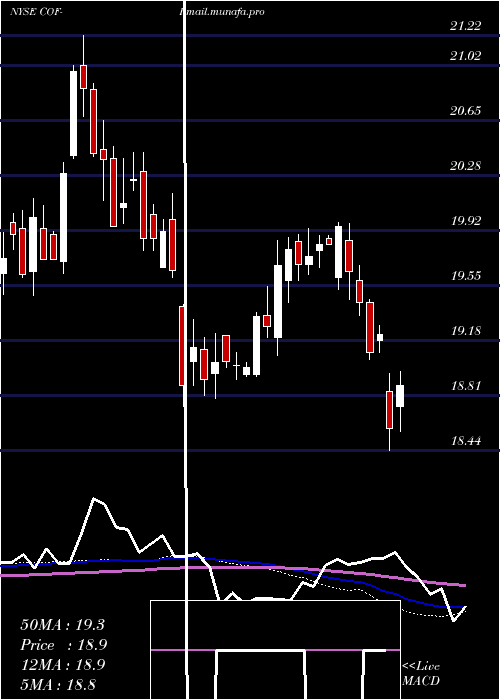The height and width of the screenshot is (700, 500).
Task: Select the 19.92 price level label
Action: tap(467, 221)
